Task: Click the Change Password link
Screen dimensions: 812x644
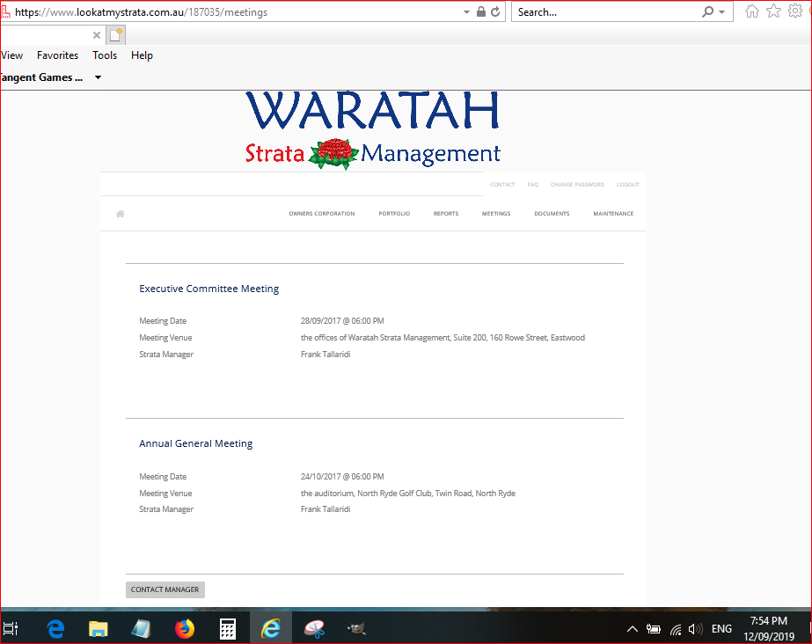Action: coord(577,185)
